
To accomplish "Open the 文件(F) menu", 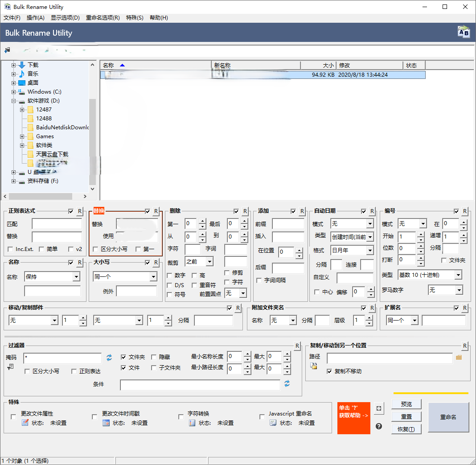I will pos(12,18).
